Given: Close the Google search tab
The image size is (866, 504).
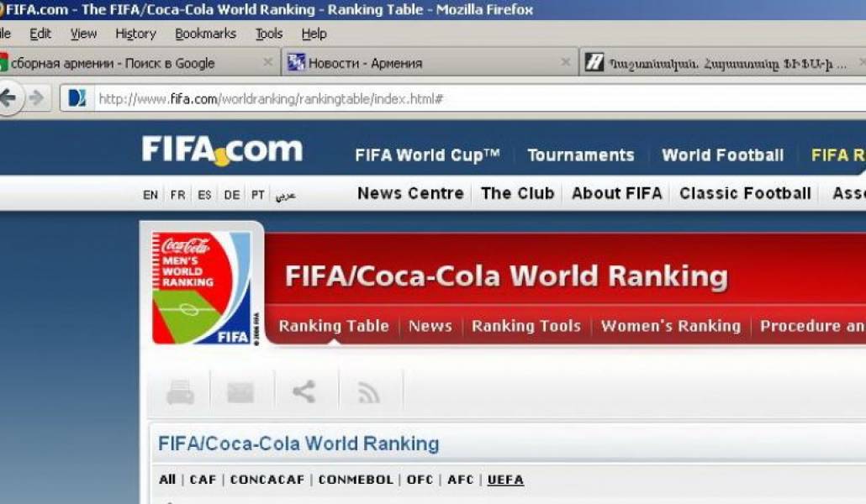Looking at the screenshot, I should [x=267, y=62].
